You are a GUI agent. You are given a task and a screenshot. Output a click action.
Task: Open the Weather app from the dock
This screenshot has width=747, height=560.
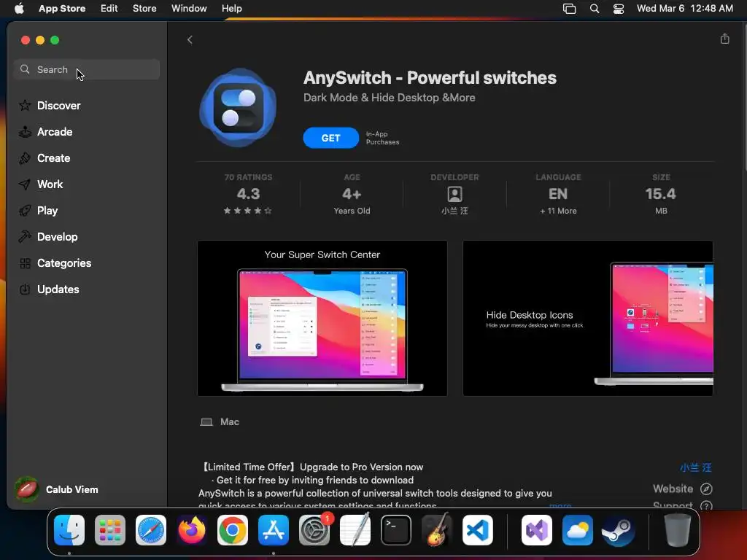[x=578, y=530]
